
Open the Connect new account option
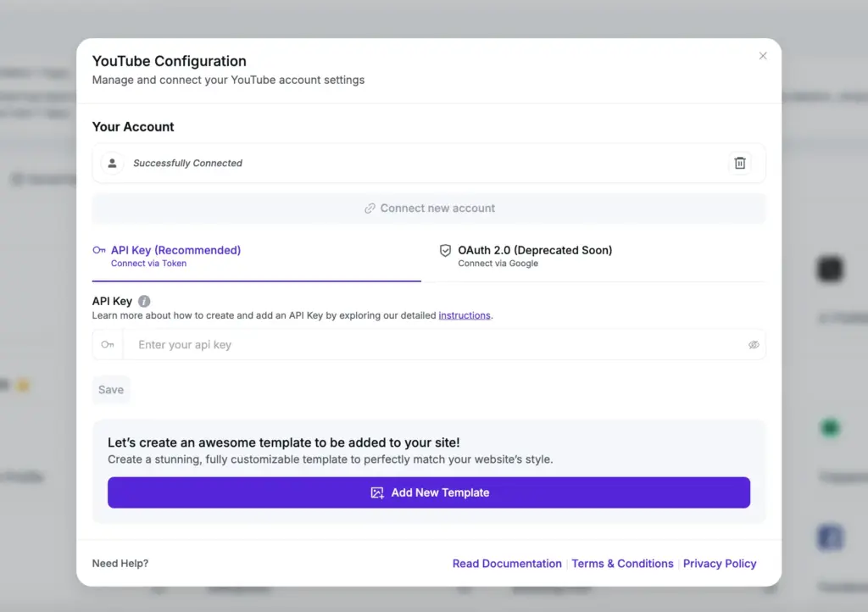coord(429,208)
